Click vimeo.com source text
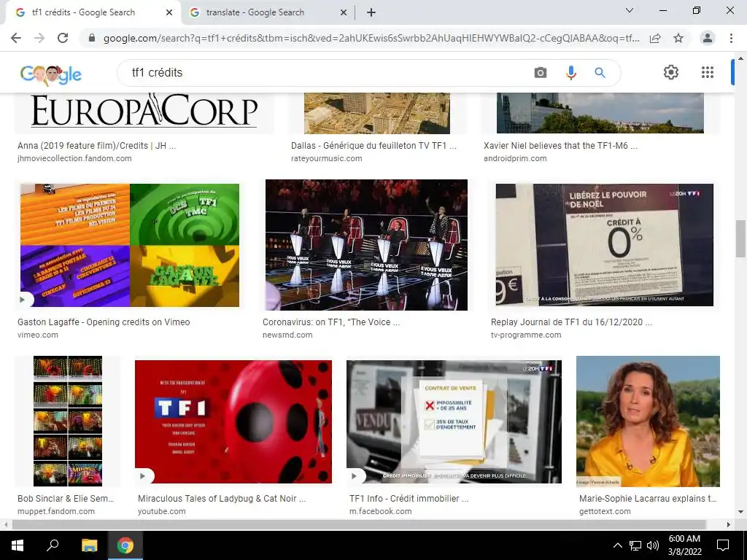The height and width of the screenshot is (560, 747). 38,335
